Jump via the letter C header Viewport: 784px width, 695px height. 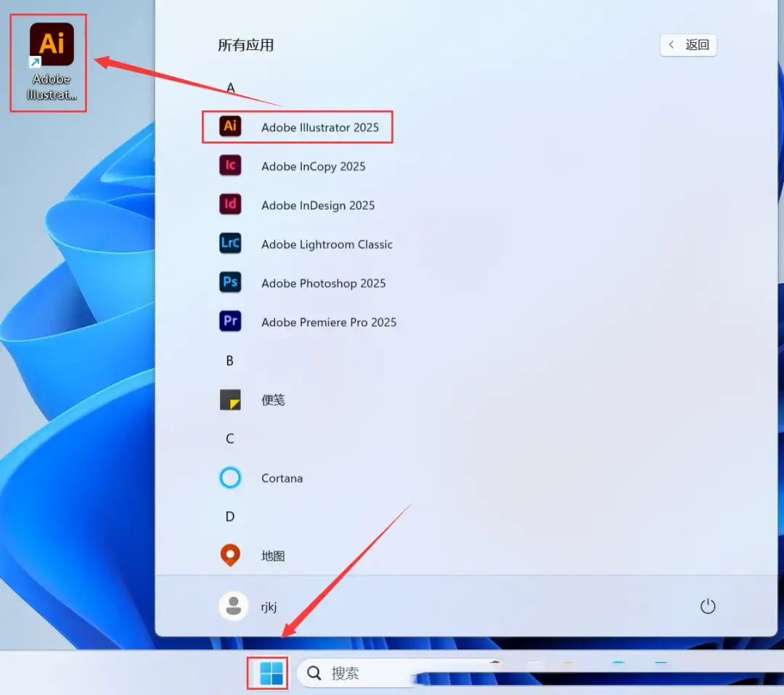coord(230,439)
